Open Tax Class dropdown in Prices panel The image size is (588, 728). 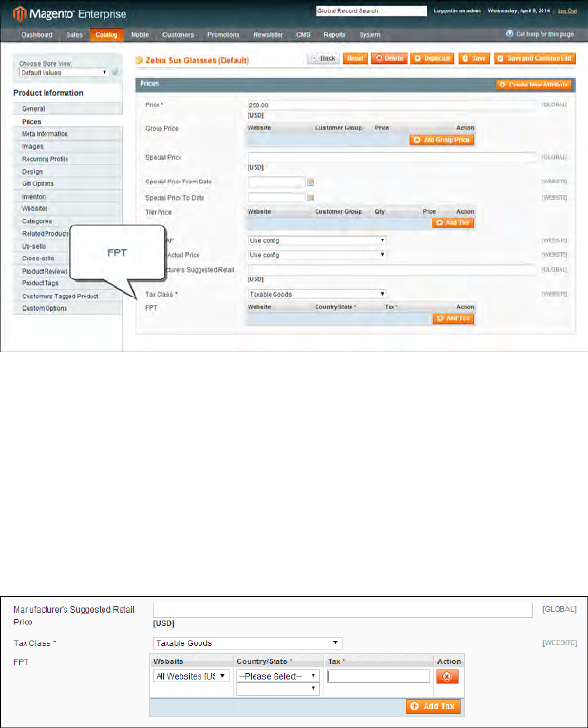[x=316, y=294]
